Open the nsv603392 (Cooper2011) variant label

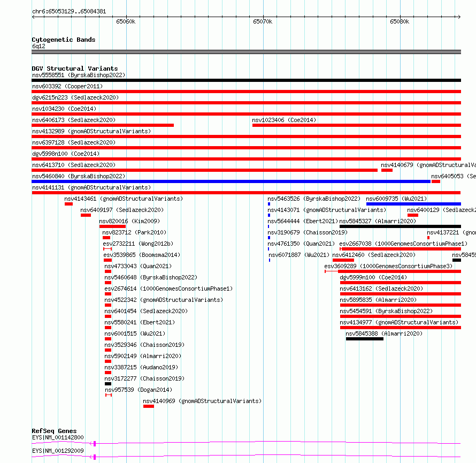(67, 86)
